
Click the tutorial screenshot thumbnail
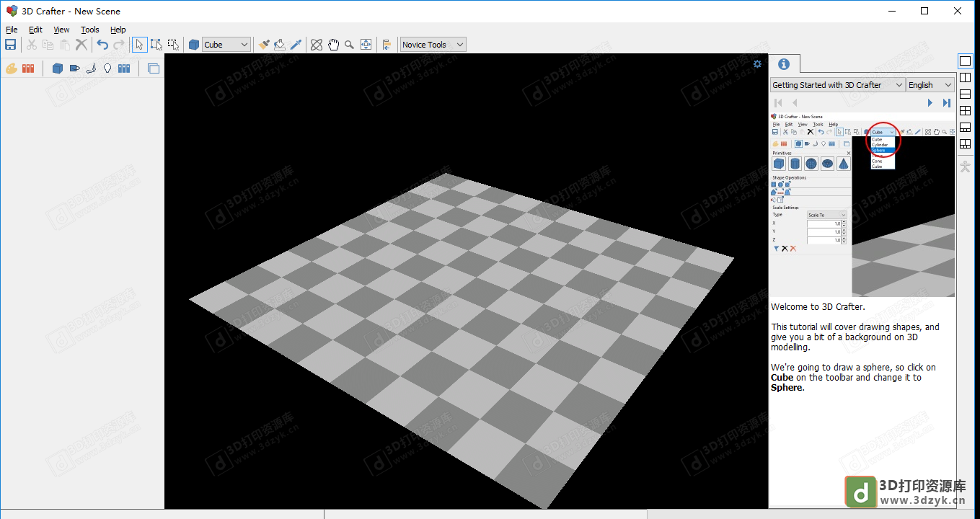[x=862, y=204]
